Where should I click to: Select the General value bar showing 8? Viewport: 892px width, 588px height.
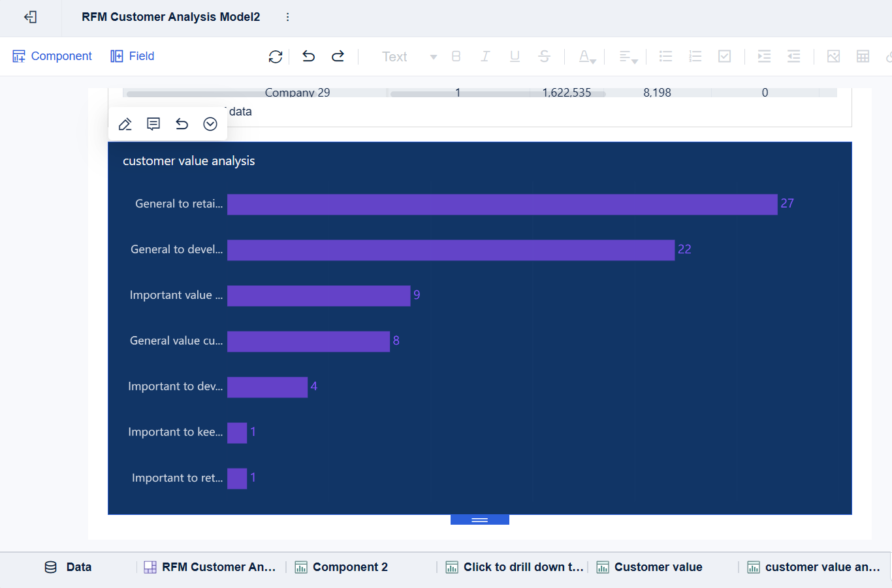click(308, 341)
